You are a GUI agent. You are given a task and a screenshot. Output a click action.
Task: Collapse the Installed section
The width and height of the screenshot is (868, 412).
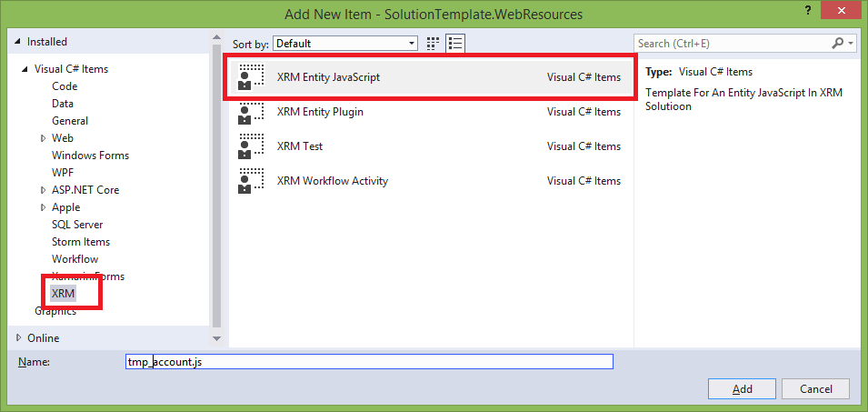18,42
